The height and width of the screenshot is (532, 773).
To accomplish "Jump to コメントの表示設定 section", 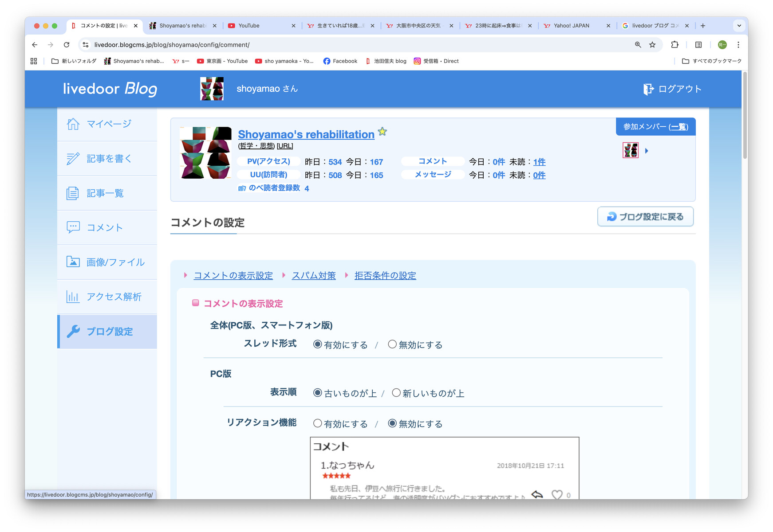I will (x=233, y=276).
